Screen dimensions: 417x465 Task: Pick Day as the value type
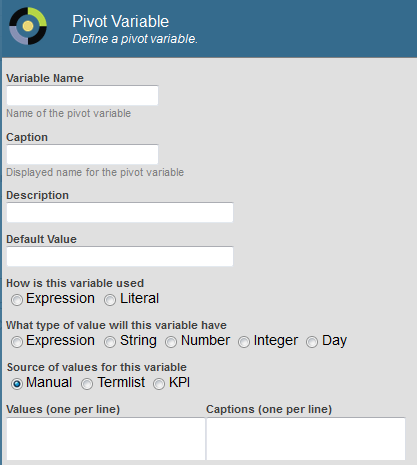point(312,342)
